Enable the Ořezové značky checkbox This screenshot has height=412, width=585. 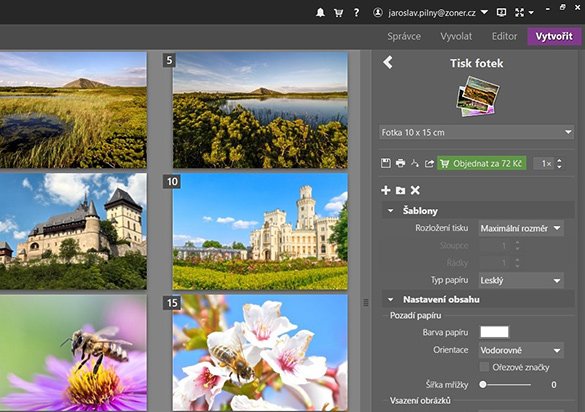[484, 367]
